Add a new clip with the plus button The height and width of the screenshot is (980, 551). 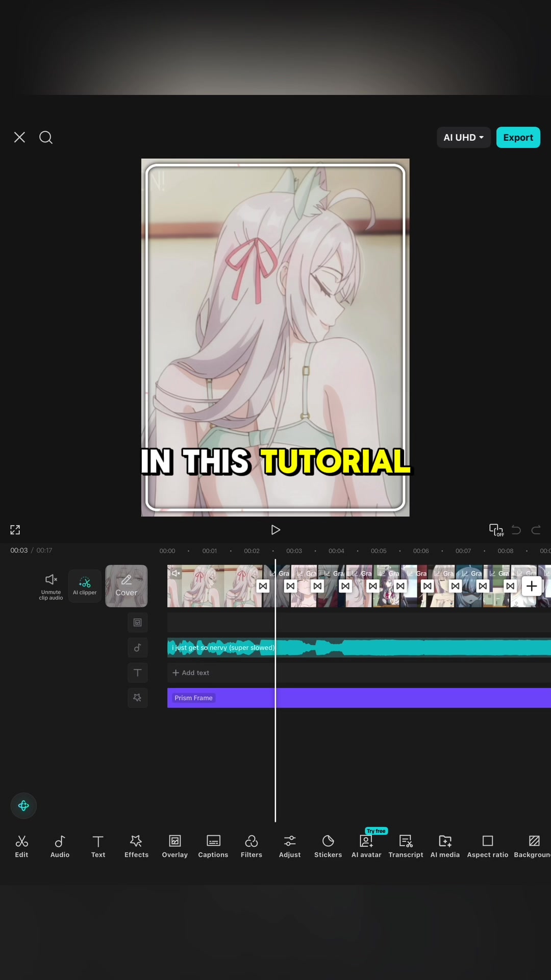pyautogui.click(x=532, y=586)
